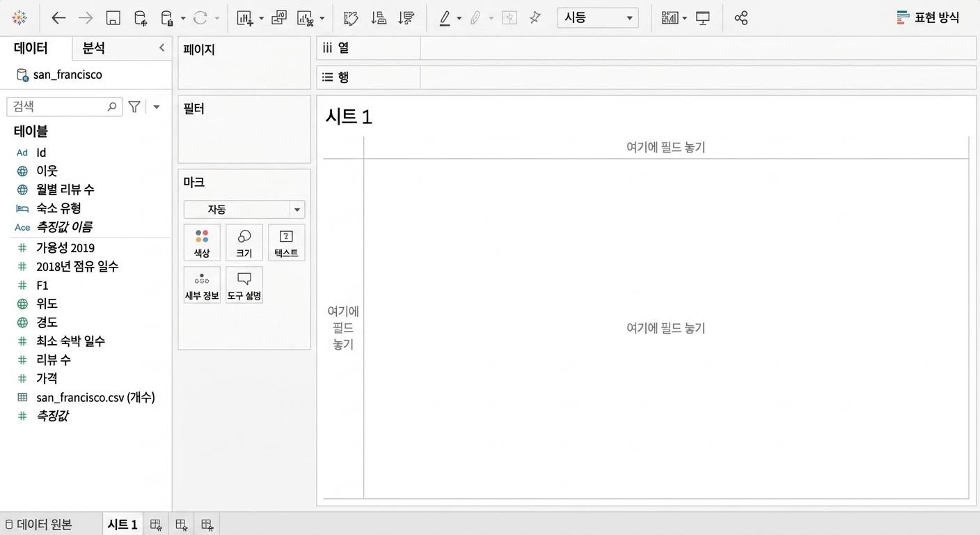Screen dimensions: 980x535
Task: Swap rows and columns icon
Action: [x=351, y=18]
